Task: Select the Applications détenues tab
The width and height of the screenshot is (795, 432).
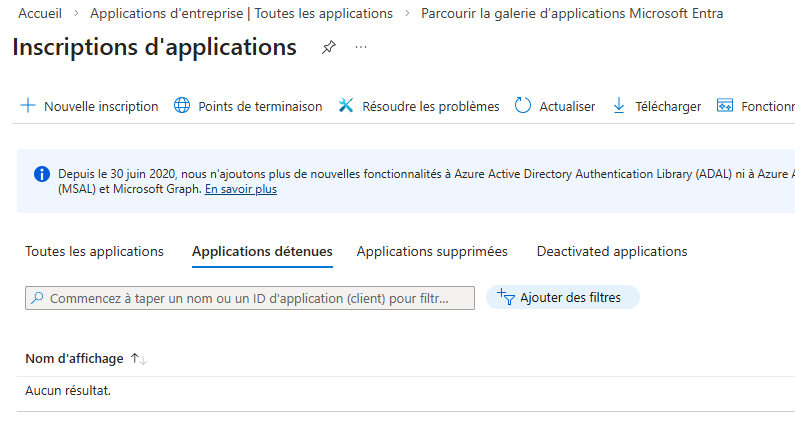Action: tap(262, 251)
